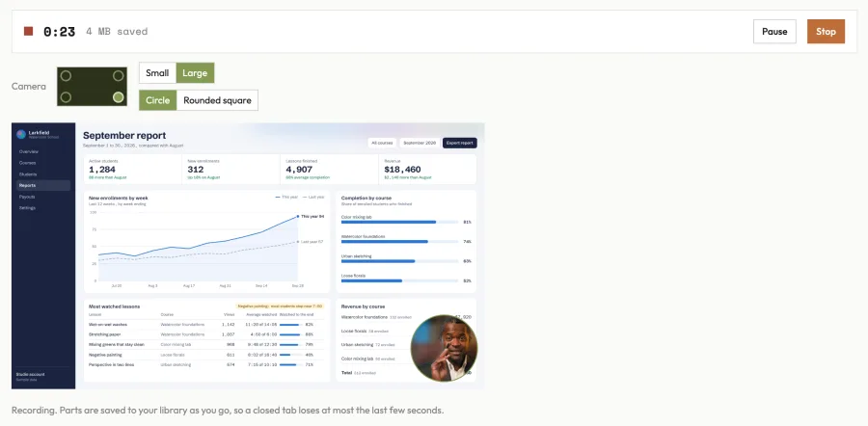This screenshot has height=426, width=868.
Task: Select Reports in the preview sidebar
Action: (43, 185)
